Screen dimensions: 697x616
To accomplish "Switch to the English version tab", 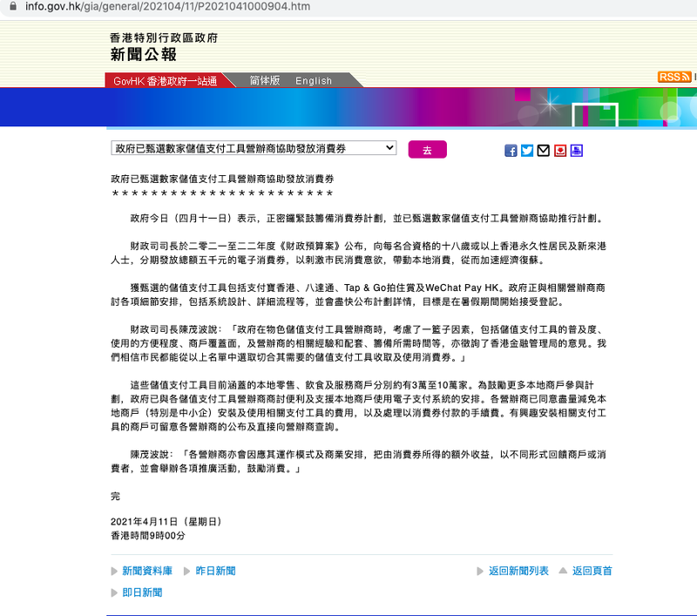I will [314, 81].
